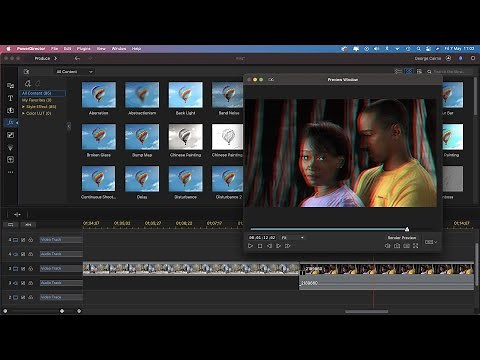This screenshot has width=480, height=360.
Task: Lock Audio Track 4
Action: click(31, 254)
